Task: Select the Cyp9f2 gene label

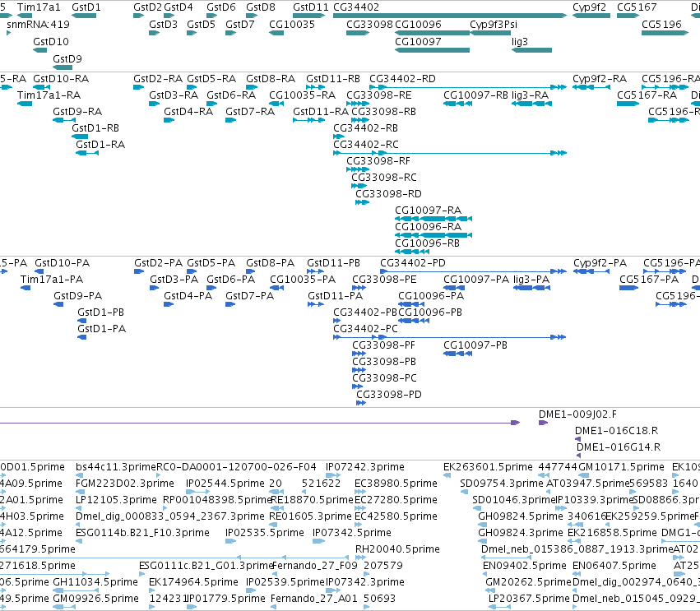Action: (589, 7)
